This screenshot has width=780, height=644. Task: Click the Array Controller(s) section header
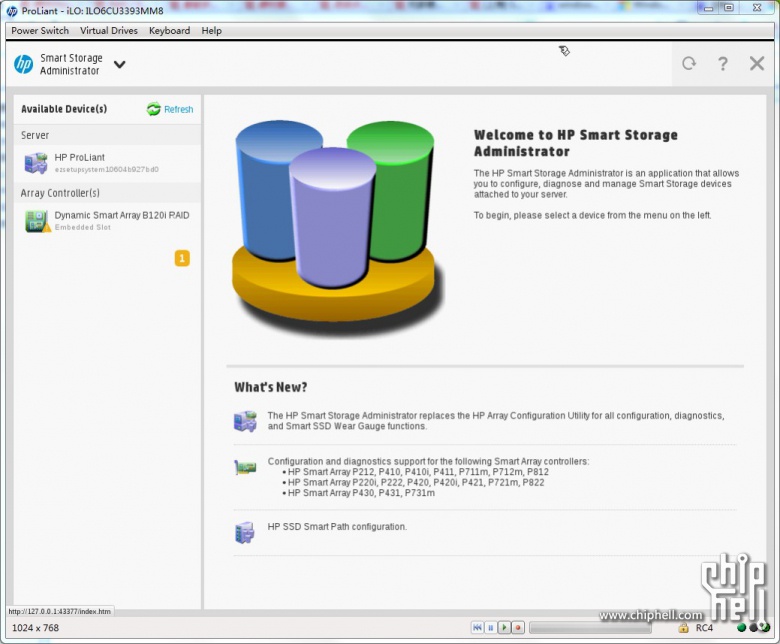pyautogui.click(x=60, y=193)
